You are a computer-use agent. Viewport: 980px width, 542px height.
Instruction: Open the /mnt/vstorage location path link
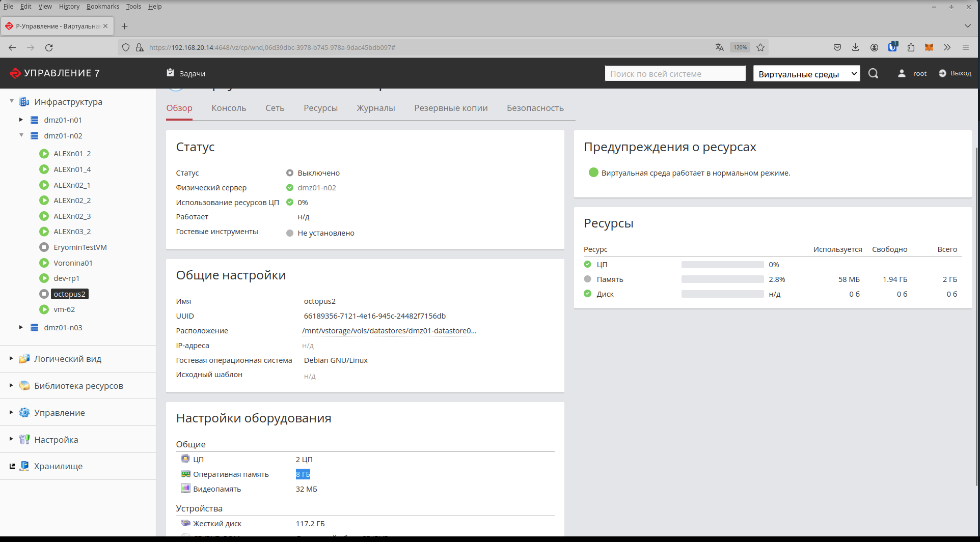[x=390, y=331]
